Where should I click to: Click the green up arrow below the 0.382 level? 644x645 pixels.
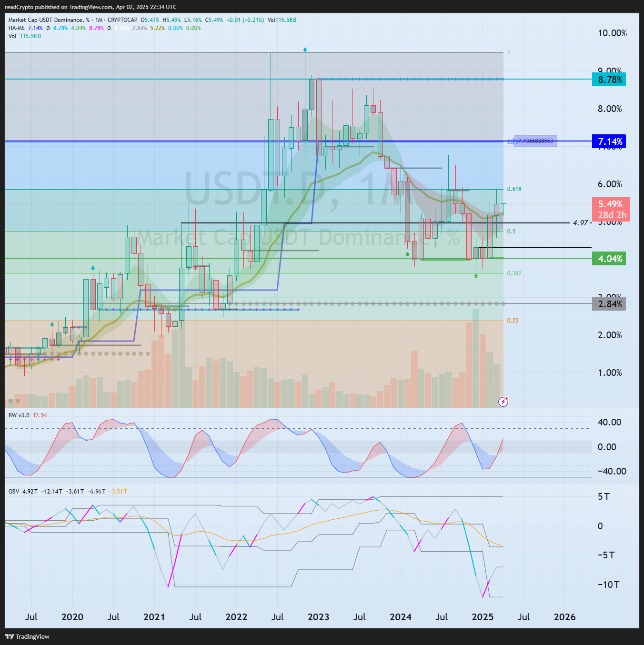[476, 276]
